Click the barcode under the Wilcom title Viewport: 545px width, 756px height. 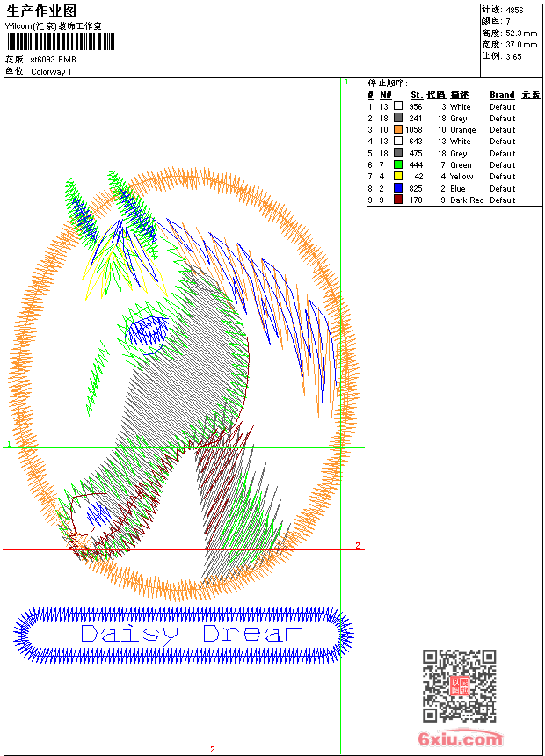click(61, 41)
